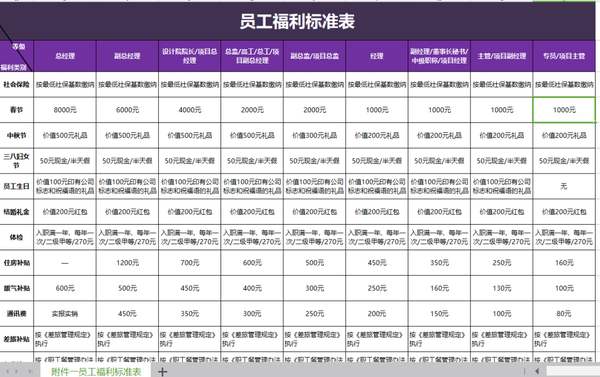Click the 等级/福利类别 diagonal header cell

(x=16, y=56)
